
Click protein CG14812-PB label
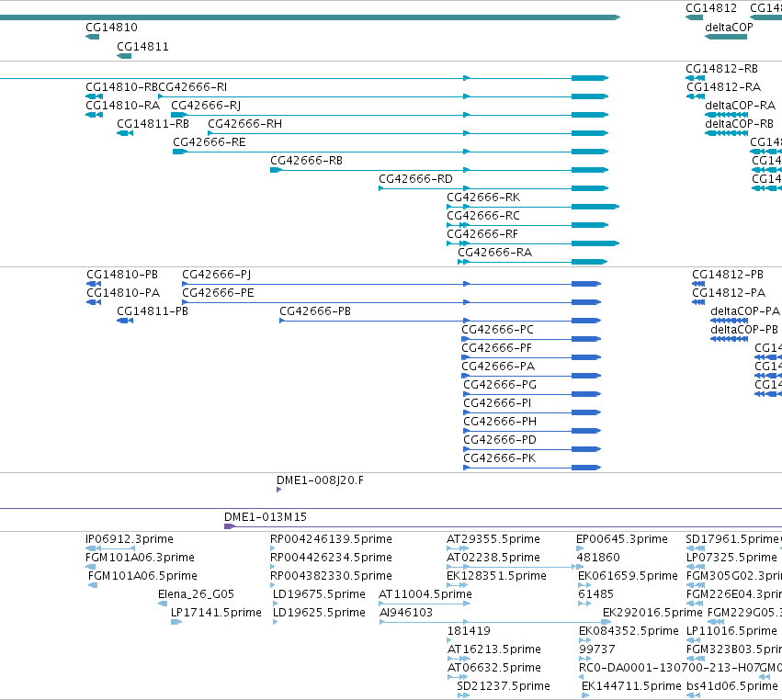(x=728, y=275)
